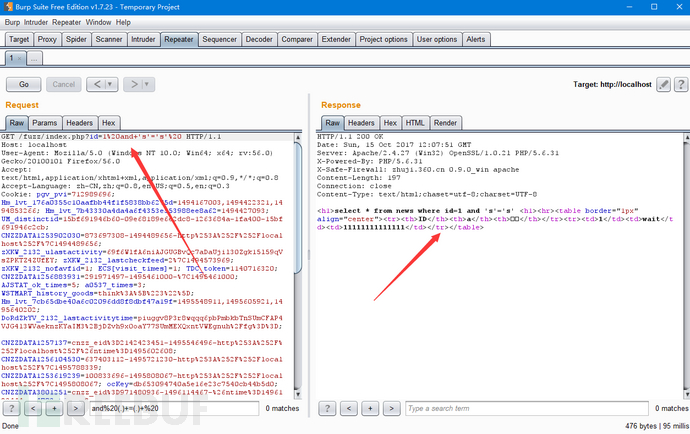
Task: Click the plus button in response search bar
Action: click(x=370, y=408)
